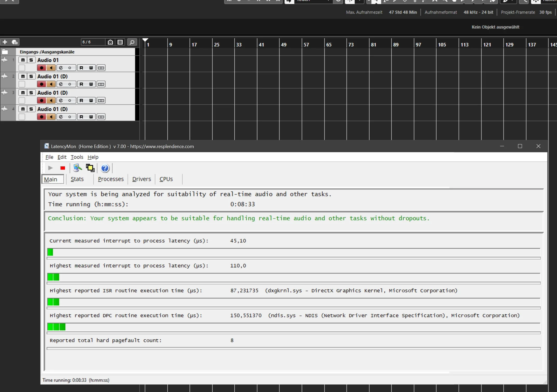Open the File menu in LatencyMon

click(x=49, y=157)
